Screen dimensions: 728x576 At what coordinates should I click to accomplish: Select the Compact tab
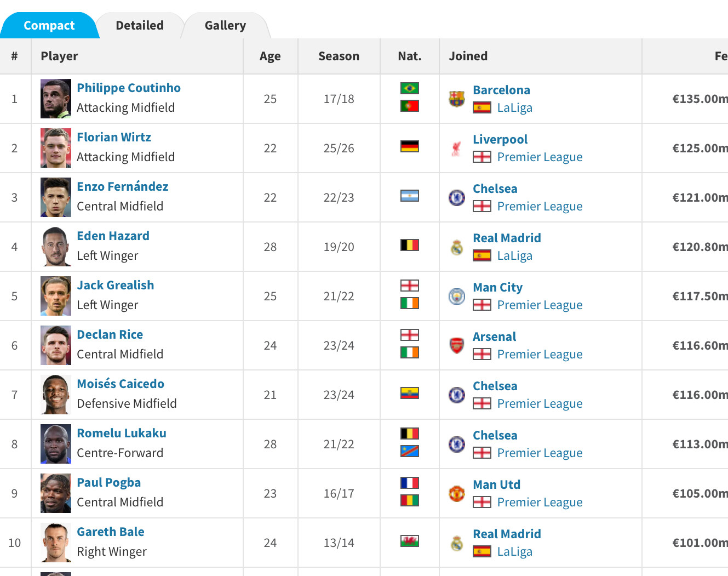49,25
